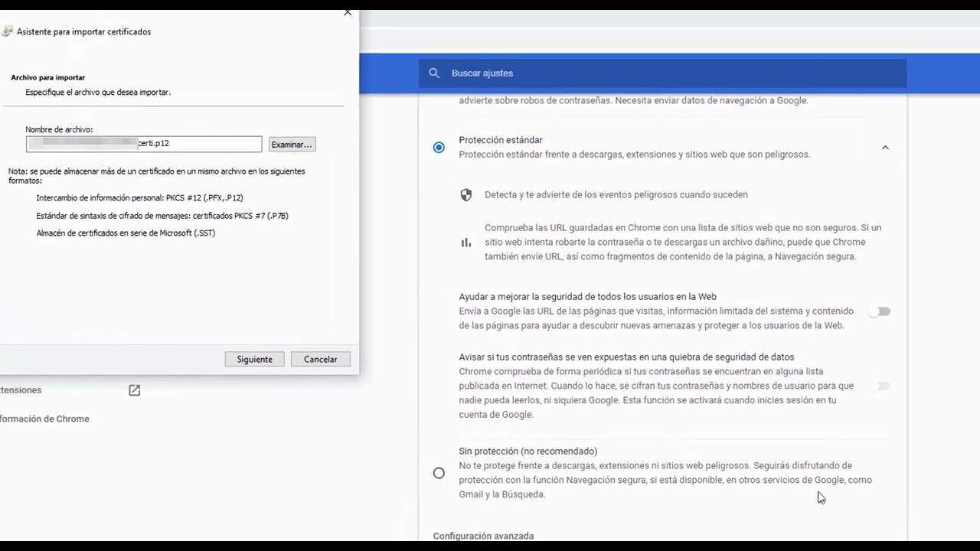Enable the Ayudar a mejorar la seguridad toggle
The width and height of the screenshot is (980, 551).
880,311
